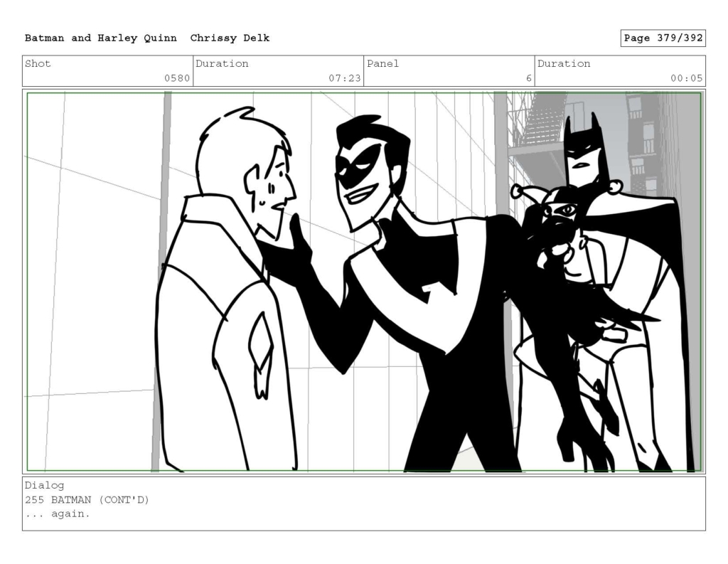Click the panel number '6'

click(x=528, y=78)
